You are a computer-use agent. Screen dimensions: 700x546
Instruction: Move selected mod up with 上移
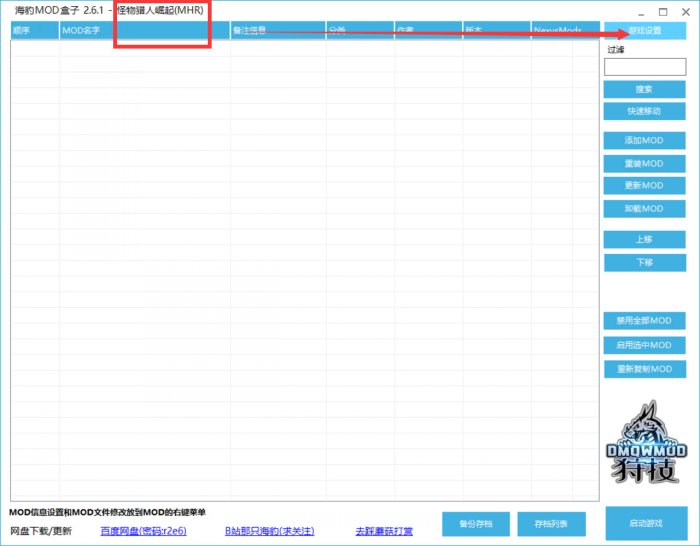(x=644, y=240)
